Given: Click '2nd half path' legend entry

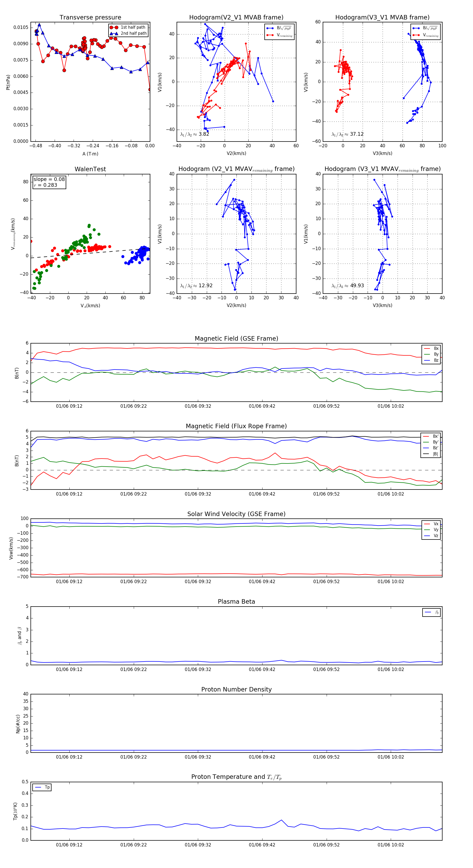Looking at the screenshot, I should (128, 33).
